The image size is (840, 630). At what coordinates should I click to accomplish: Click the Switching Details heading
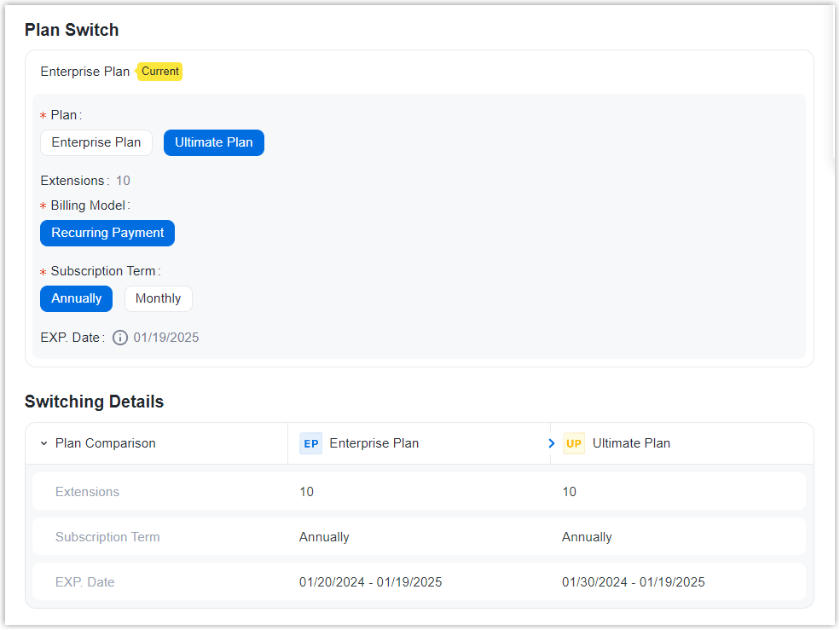click(94, 402)
